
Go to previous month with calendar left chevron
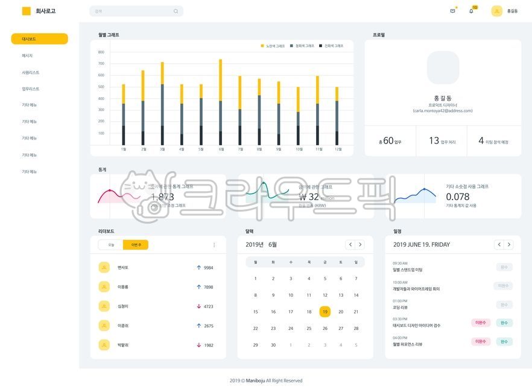point(350,244)
